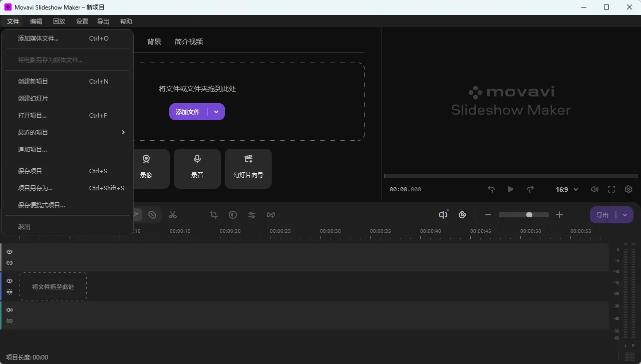Screen dimensions: 641x364
Task: Click the wizard icon on 幻灯片向导 card
Action: pos(248,159)
